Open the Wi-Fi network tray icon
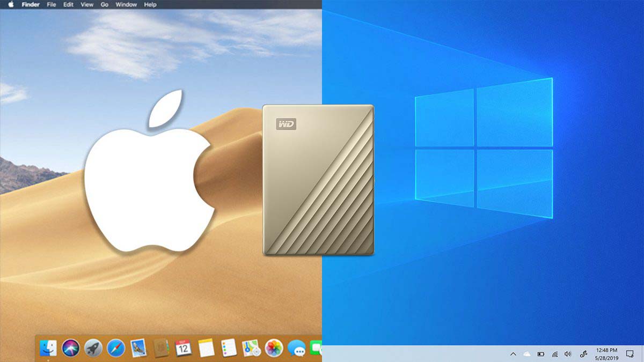The image size is (644, 362). [555, 354]
